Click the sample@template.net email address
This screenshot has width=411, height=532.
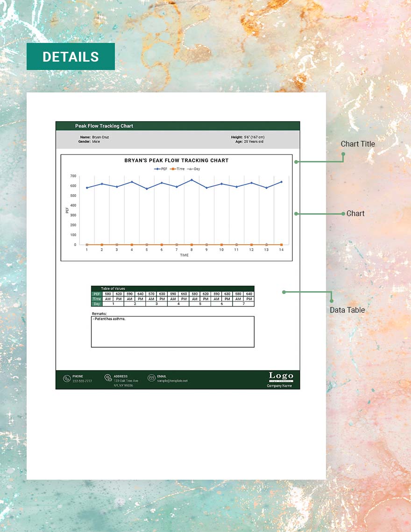point(172,381)
